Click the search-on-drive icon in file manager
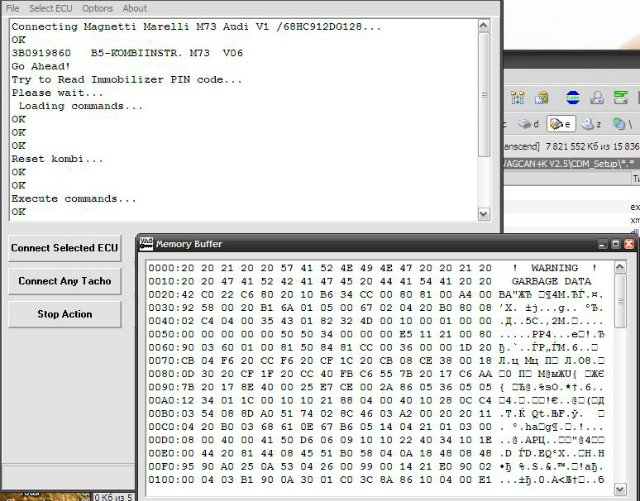640x501 pixels. (597, 98)
